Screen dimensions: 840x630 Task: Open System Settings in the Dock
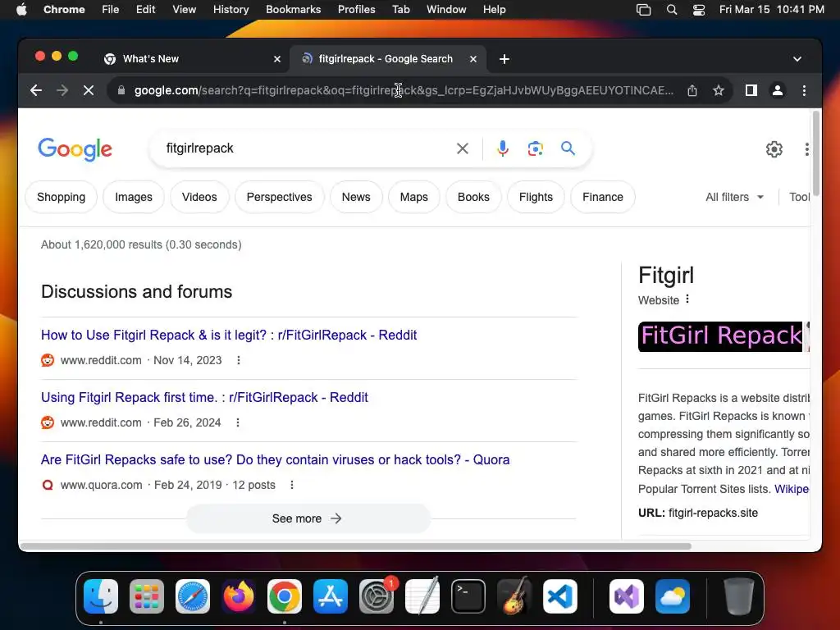click(376, 596)
